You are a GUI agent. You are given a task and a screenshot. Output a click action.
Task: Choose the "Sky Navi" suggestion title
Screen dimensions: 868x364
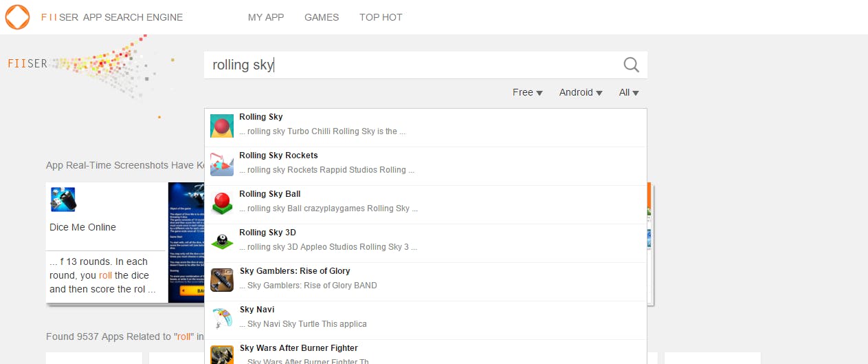click(257, 310)
